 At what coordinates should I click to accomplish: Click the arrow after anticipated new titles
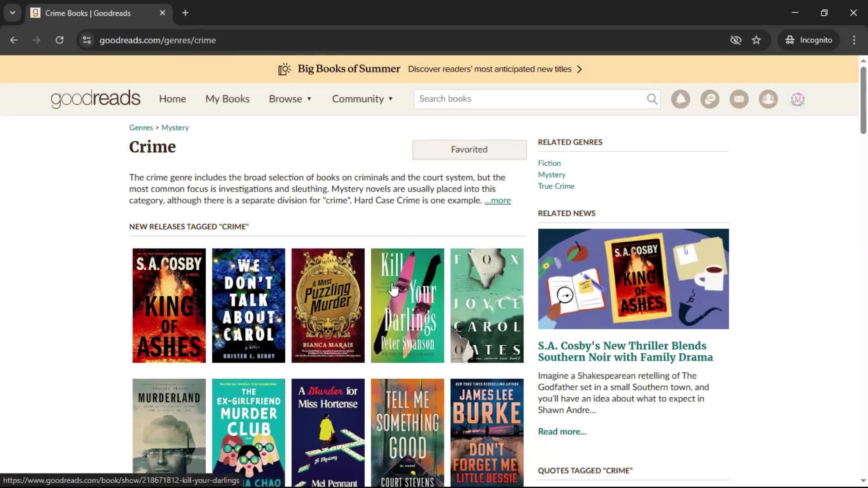(x=580, y=69)
